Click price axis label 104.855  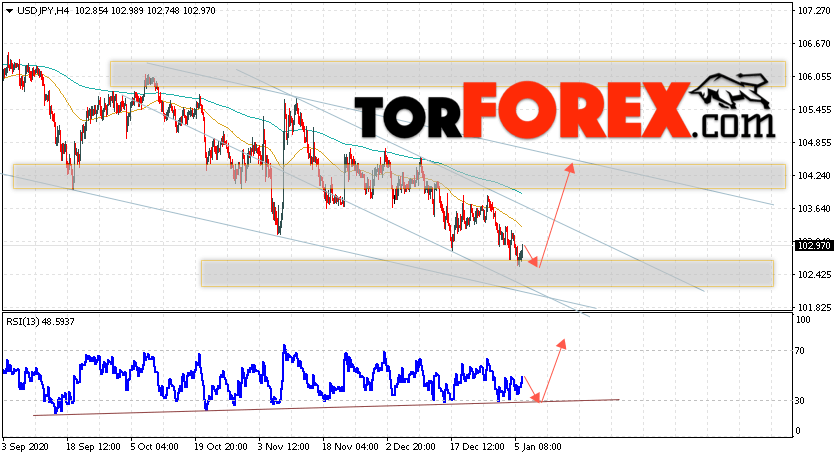[814, 143]
